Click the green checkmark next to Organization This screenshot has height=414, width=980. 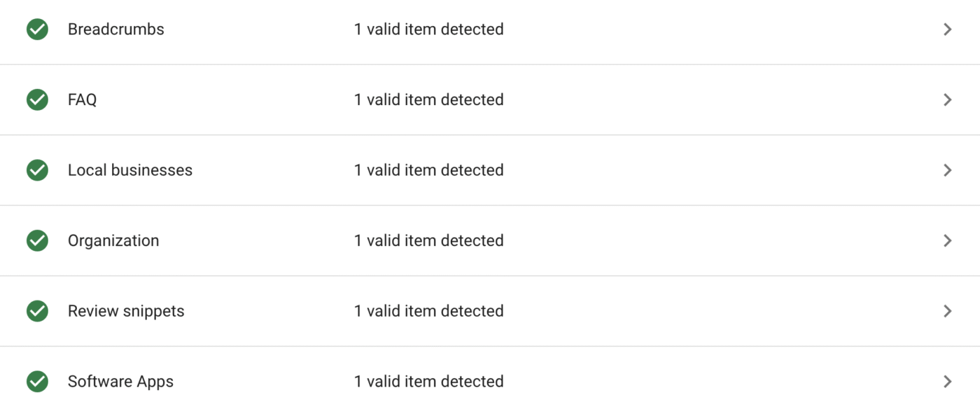tap(36, 240)
